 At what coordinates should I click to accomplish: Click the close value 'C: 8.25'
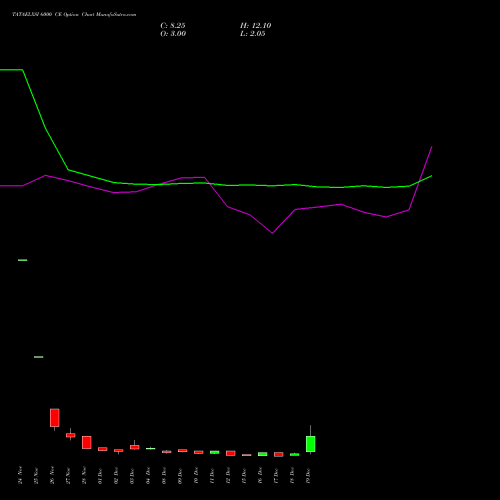173,26
